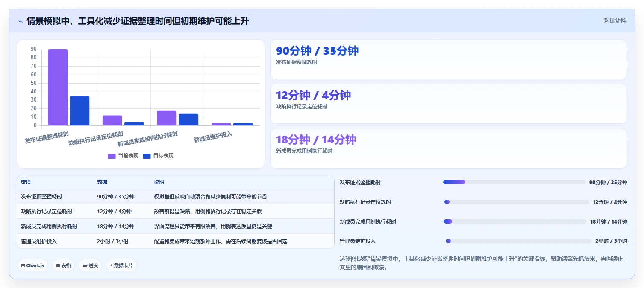Open the 12分钟 / 4分钟 data card
This screenshot has height=288, width=644.
point(448,104)
